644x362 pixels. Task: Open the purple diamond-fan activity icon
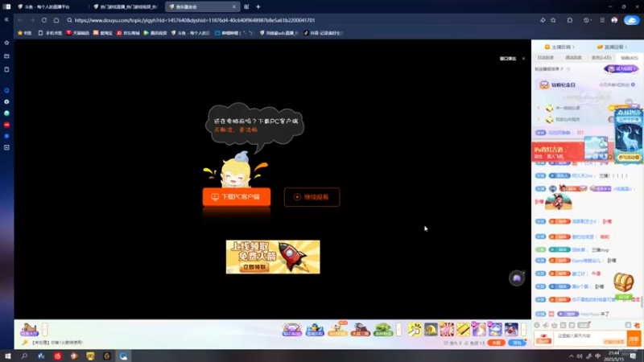click(292, 329)
